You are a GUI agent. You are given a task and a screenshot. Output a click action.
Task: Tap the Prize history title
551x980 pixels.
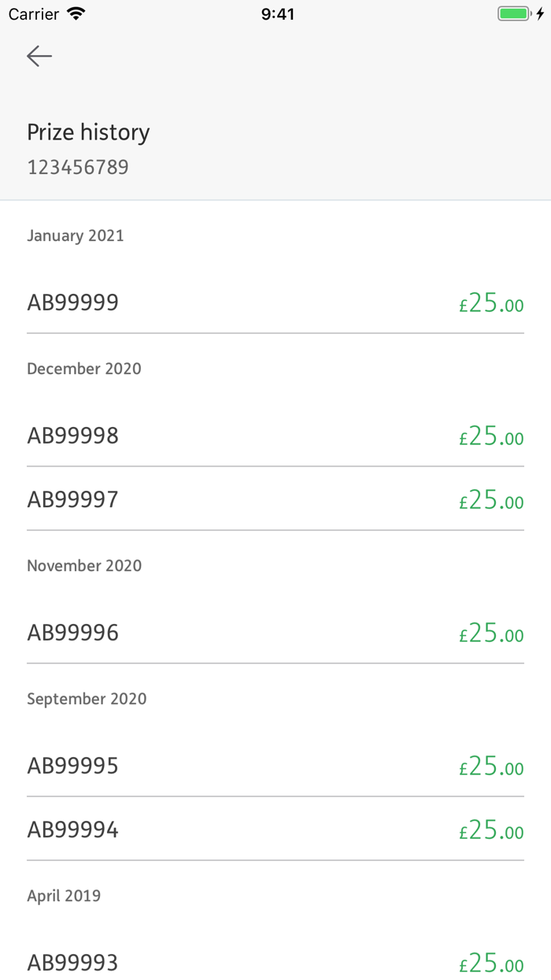(x=88, y=132)
